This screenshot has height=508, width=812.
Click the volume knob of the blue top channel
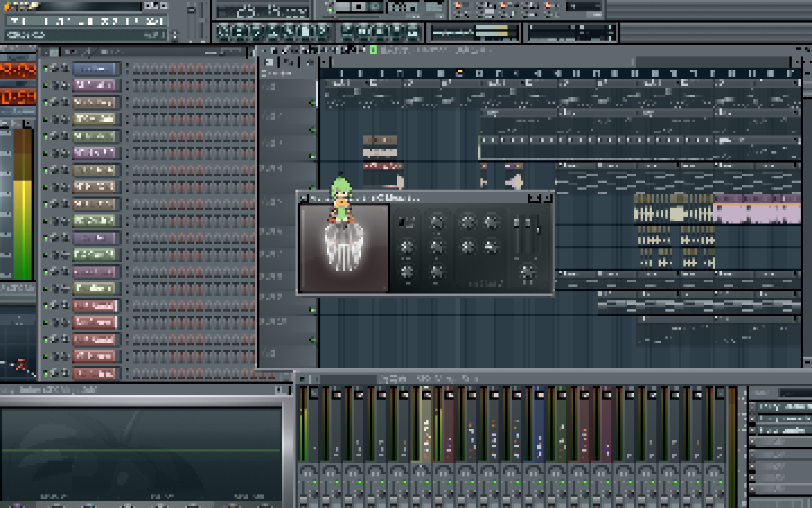click(x=64, y=69)
